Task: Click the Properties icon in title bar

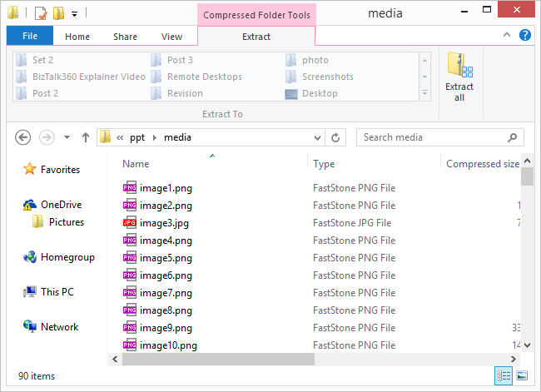Action: pyautogui.click(x=40, y=13)
